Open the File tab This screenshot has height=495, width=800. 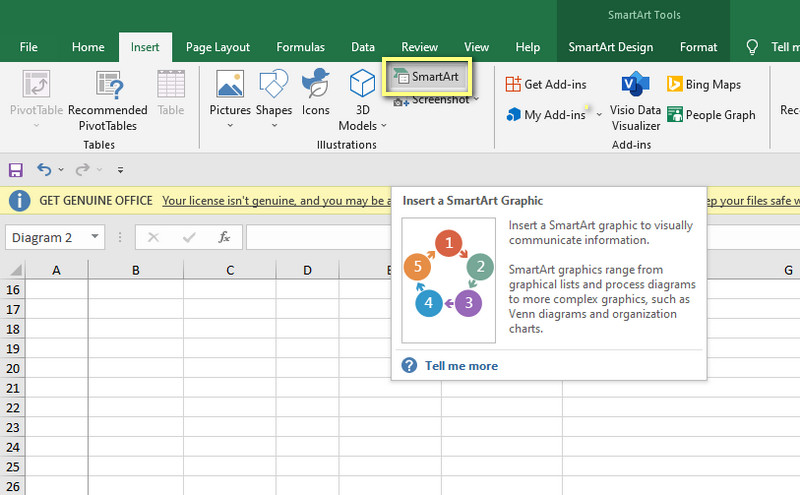(29, 47)
